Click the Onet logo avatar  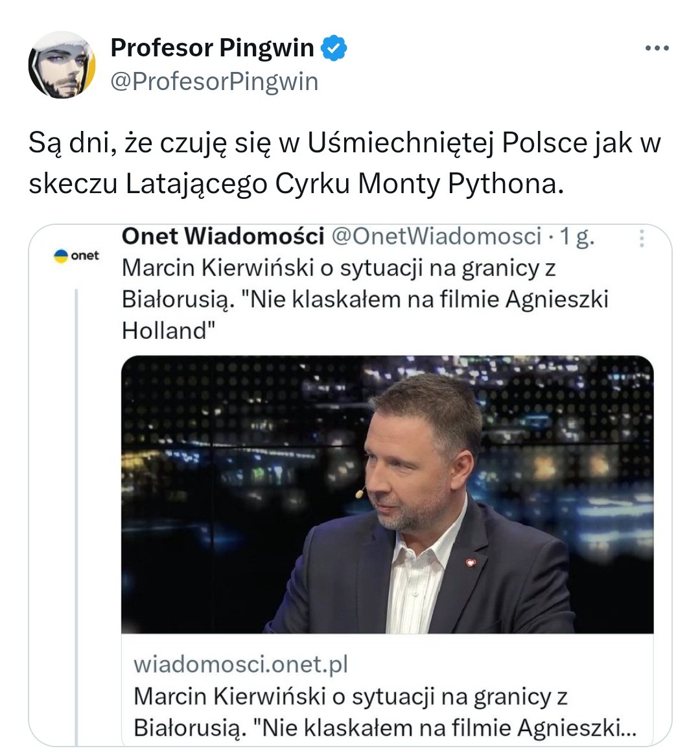tap(76, 256)
